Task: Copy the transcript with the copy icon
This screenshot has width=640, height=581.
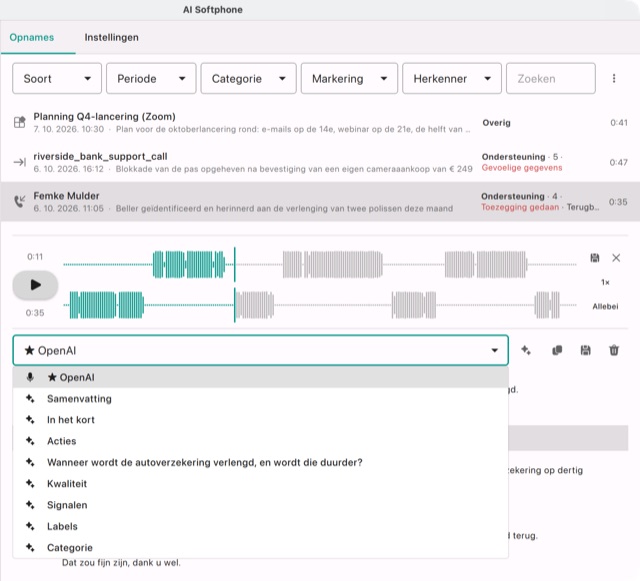Action: click(x=557, y=350)
